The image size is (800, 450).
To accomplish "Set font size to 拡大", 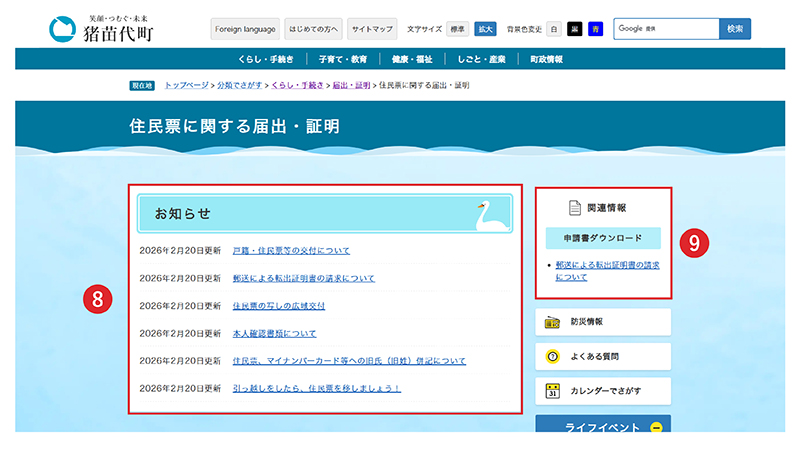I will pyautogui.click(x=485, y=29).
